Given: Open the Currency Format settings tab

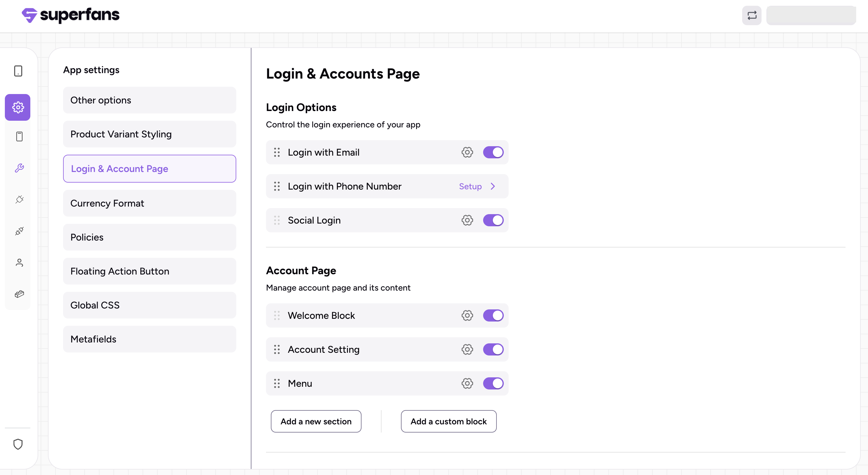Looking at the screenshot, I should click(149, 203).
